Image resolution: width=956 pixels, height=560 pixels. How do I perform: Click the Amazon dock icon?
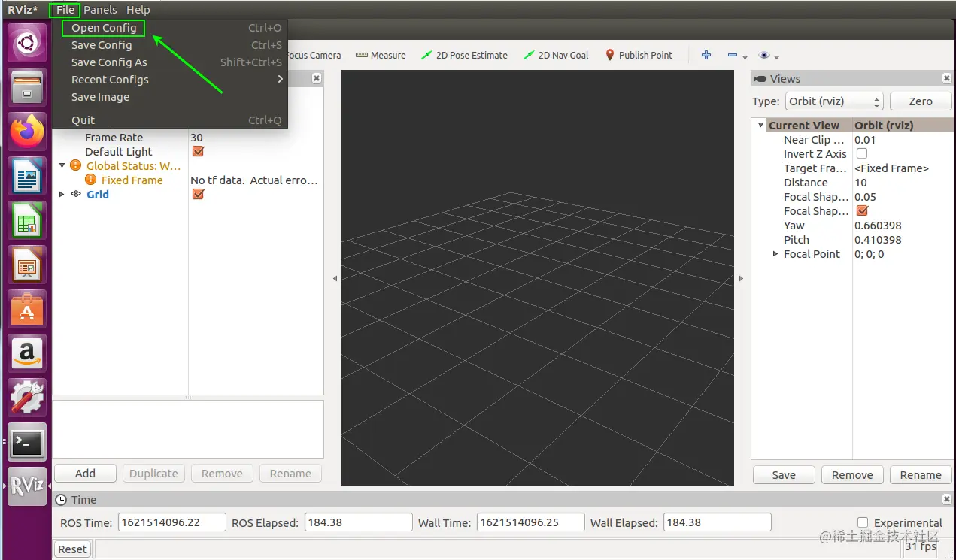27,353
